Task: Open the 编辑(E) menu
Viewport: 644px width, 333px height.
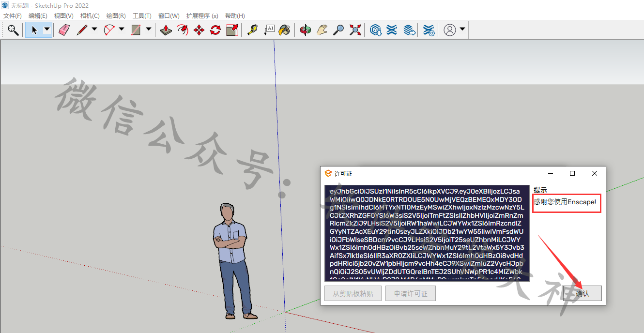Action: (38, 16)
